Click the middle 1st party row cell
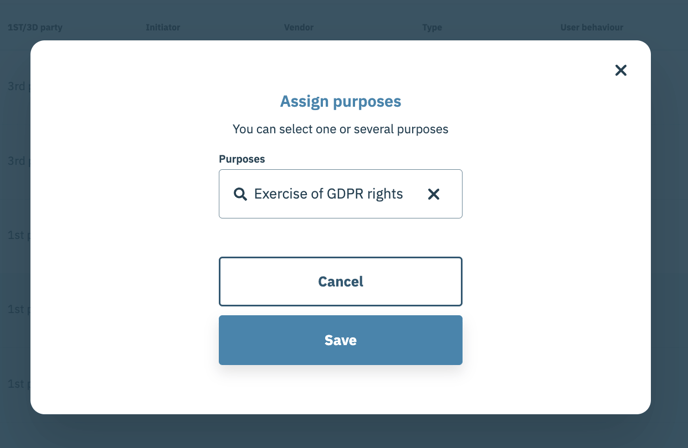 coord(18,309)
